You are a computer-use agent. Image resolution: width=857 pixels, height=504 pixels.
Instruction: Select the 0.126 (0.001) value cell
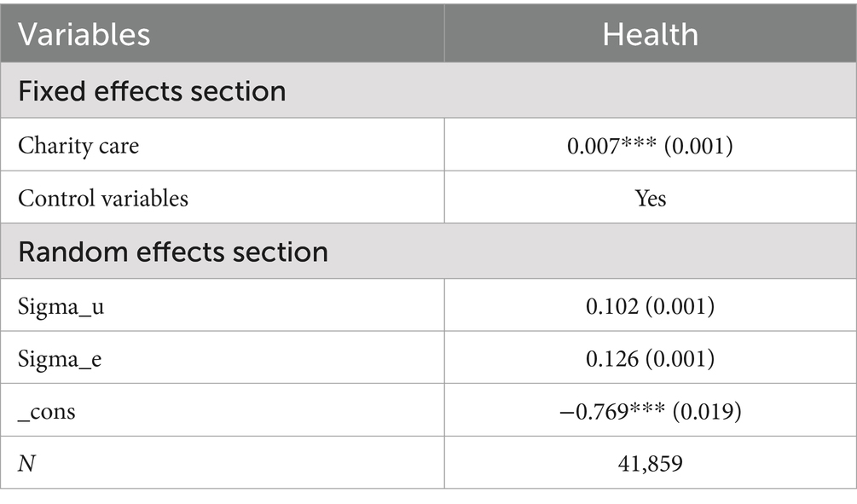(651, 358)
